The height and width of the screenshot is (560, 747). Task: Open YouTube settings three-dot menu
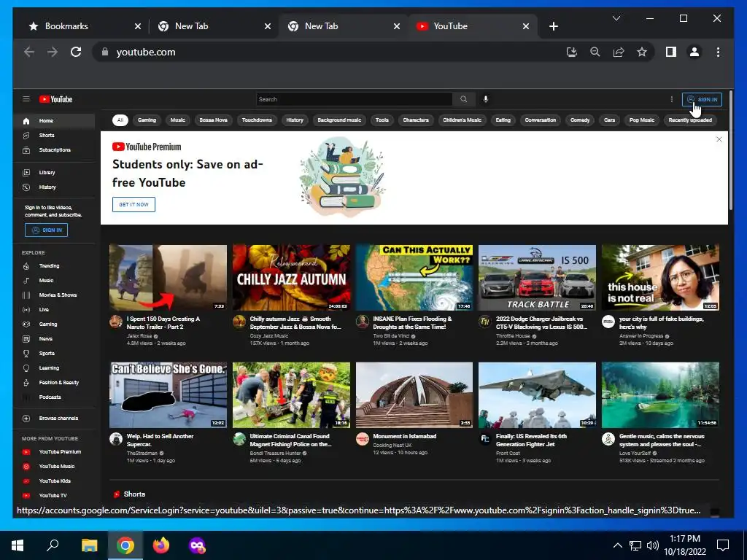click(672, 99)
